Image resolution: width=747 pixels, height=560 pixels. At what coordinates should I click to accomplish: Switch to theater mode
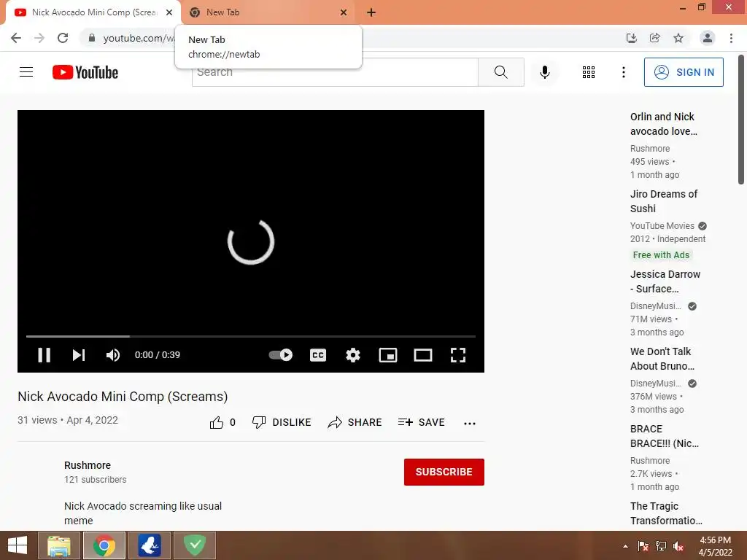click(x=422, y=355)
